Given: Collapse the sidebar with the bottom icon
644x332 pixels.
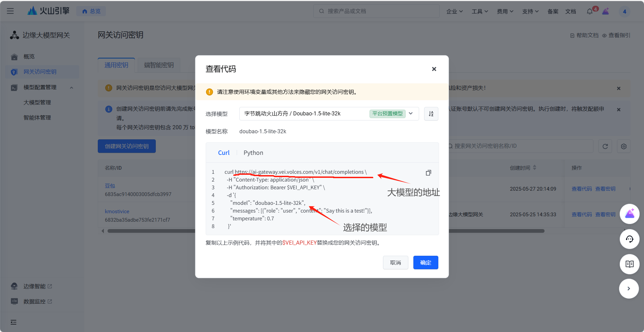Looking at the screenshot, I should 13,322.
